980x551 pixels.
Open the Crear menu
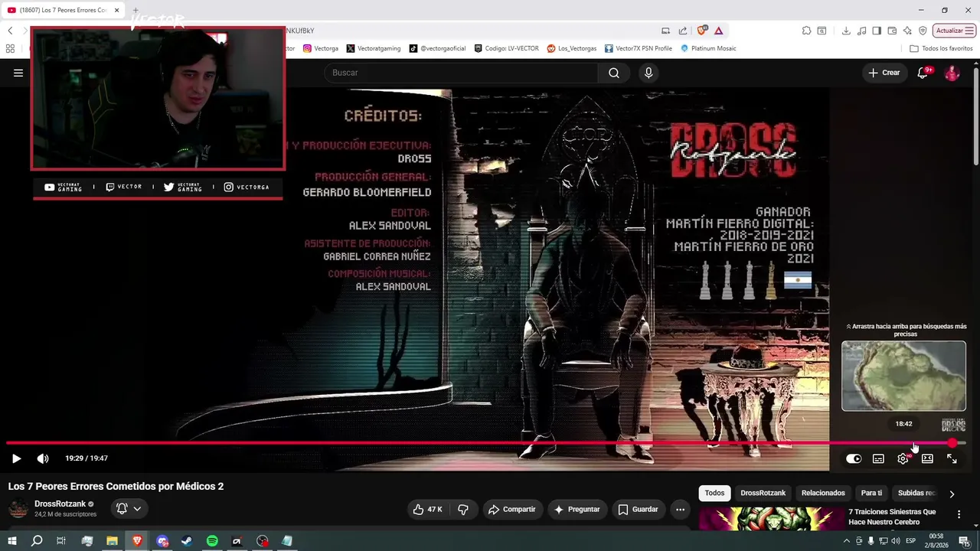884,73
